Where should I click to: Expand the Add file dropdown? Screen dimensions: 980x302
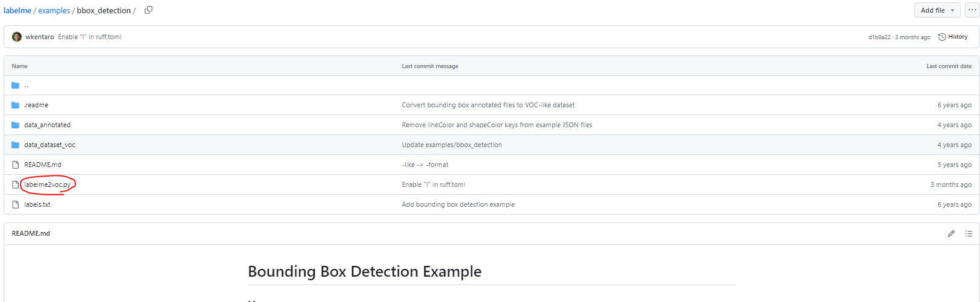click(x=937, y=10)
